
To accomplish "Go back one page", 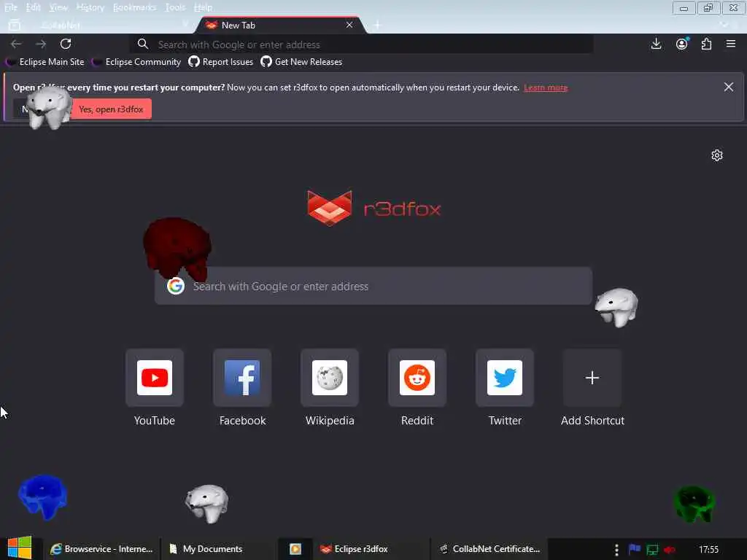I will click(x=16, y=44).
